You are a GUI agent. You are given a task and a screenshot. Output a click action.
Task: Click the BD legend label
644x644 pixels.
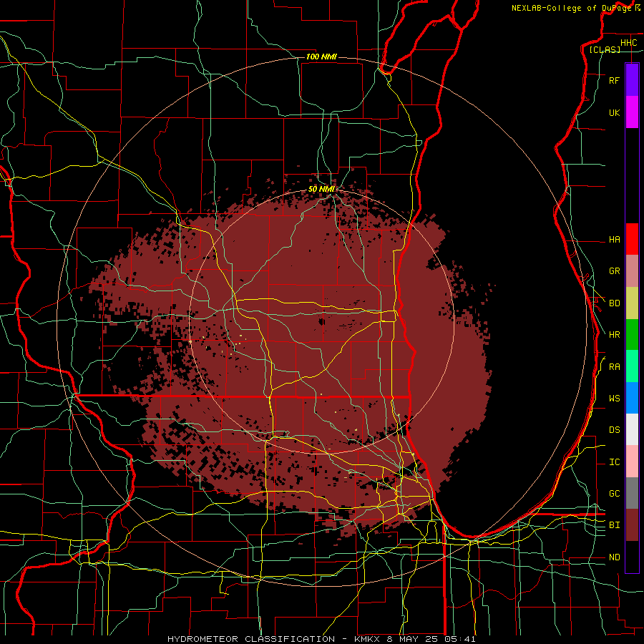point(614,303)
